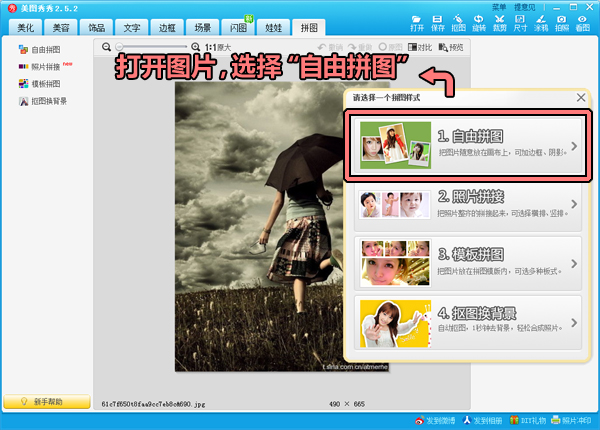Click the zoom-out magnifier icon

click(107, 47)
